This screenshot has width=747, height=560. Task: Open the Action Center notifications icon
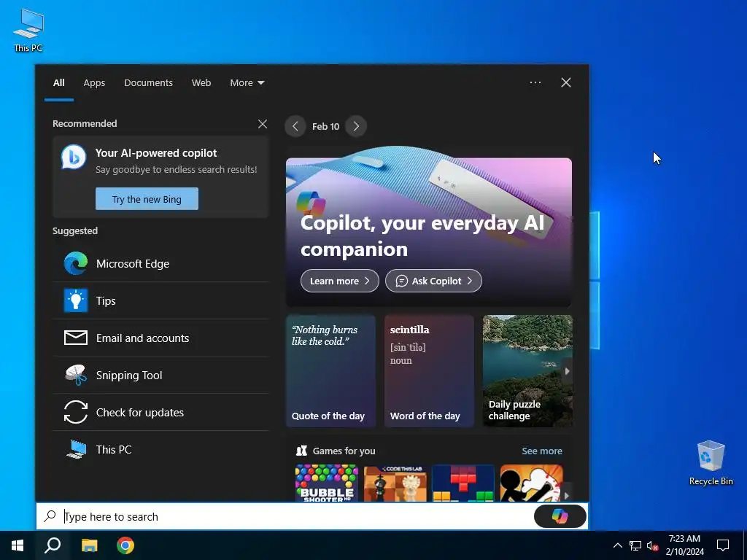coord(723,545)
